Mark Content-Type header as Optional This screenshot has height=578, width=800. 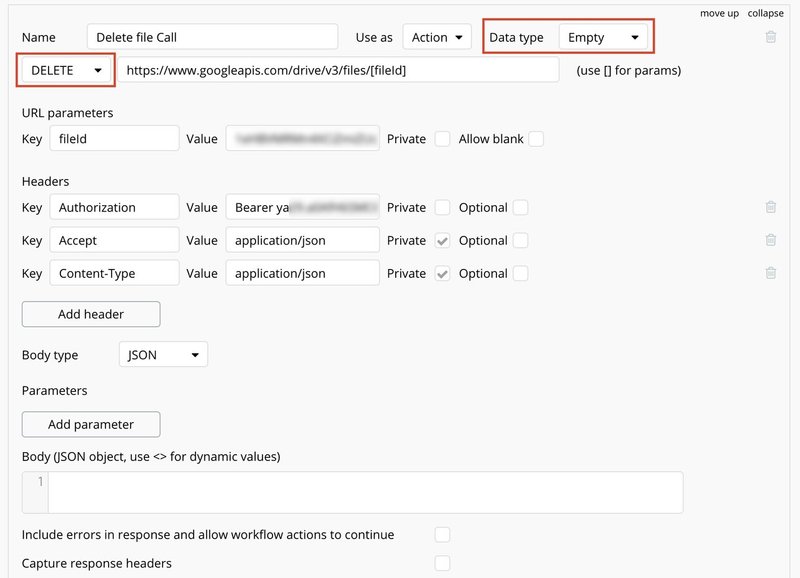[x=520, y=273]
